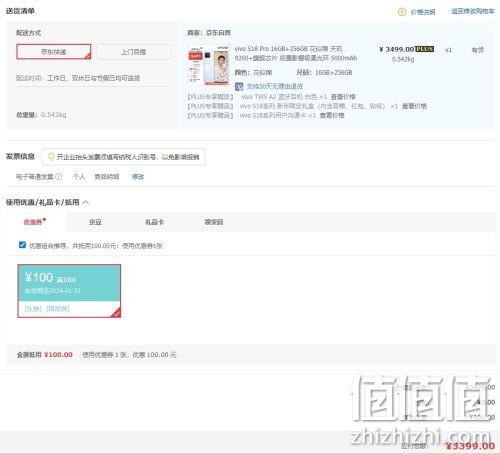Switch to the 礼品卡 tab
Screen dimensions: 500x454
coord(154,222)
